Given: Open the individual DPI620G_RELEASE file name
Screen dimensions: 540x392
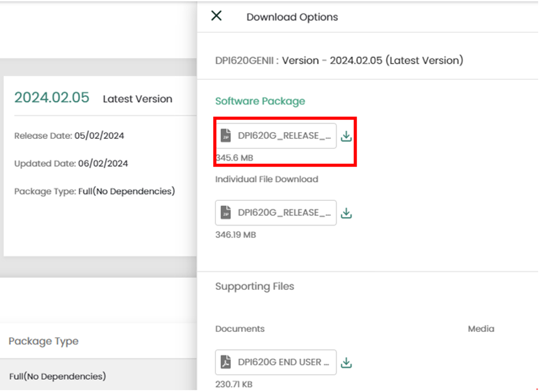Looking at the screenshot, I should click(284, 213).
